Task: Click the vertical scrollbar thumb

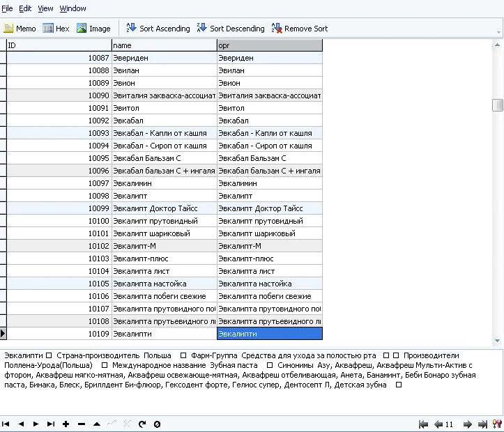Action: (x=497, y=105)
